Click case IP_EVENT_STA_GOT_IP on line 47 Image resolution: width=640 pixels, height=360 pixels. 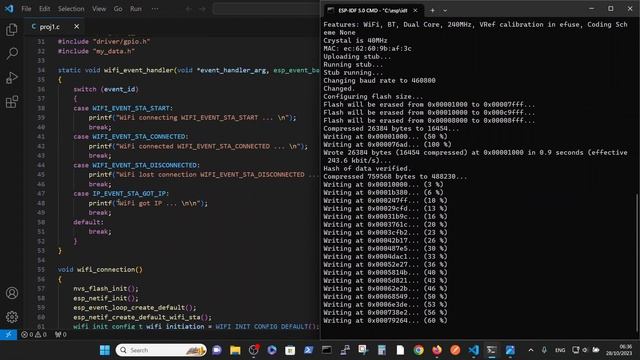(x=121, y=193)
